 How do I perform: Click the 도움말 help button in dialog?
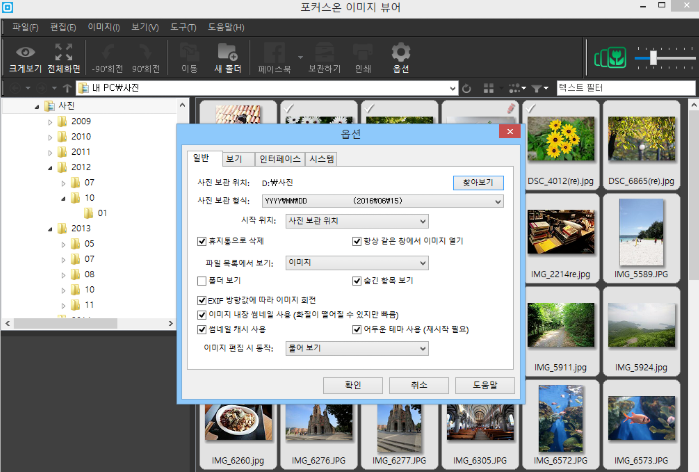point(485,385)
